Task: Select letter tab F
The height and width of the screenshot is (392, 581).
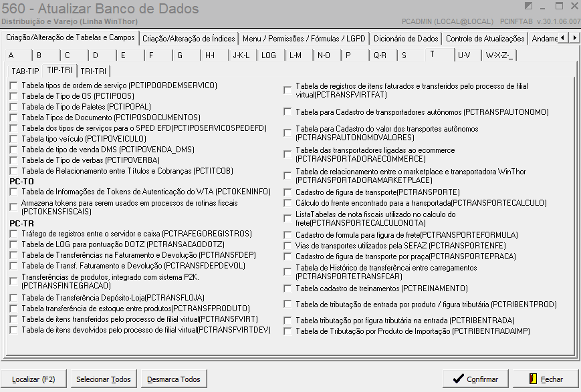Action: [158, 55]
